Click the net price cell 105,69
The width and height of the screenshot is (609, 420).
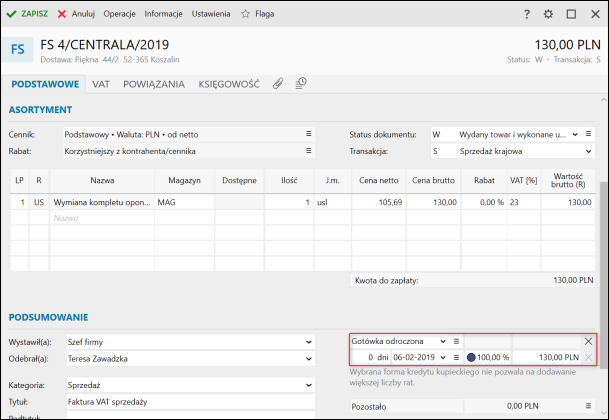tap(379, 202)
